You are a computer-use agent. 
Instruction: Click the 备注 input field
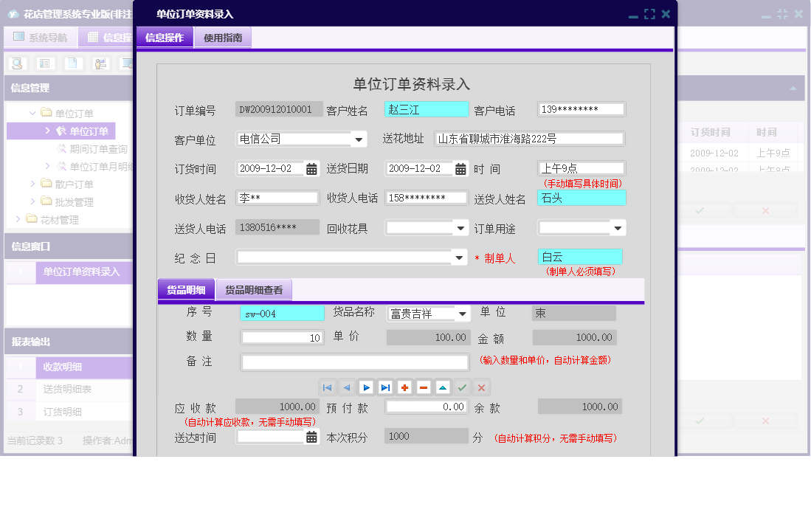point(354,362)
